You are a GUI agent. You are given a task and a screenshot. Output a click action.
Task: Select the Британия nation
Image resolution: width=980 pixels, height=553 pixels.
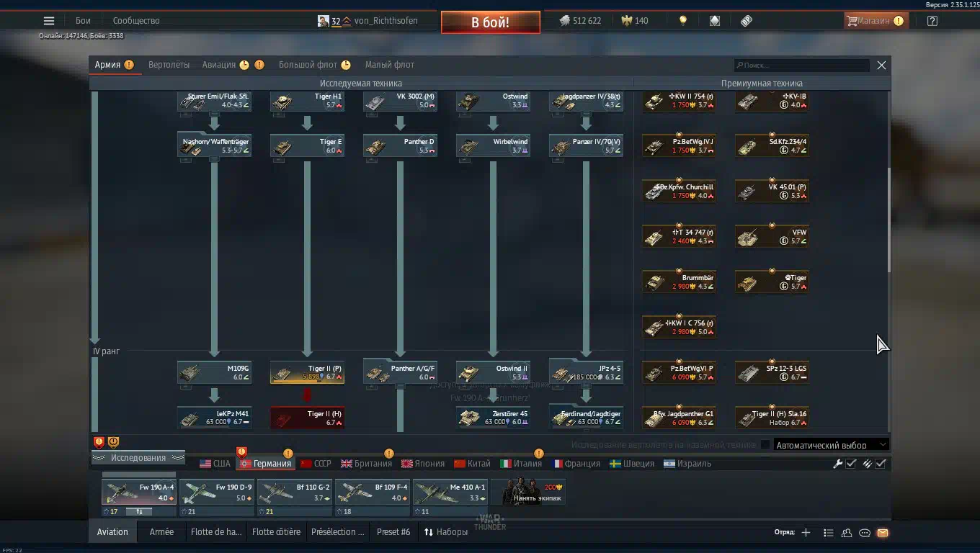pyautogui.click(x=367, y=464)
